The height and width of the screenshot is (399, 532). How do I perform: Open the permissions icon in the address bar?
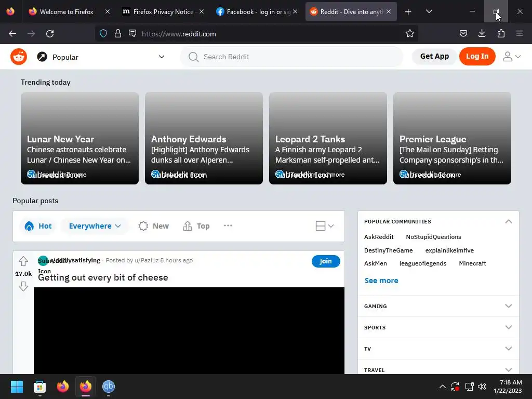(x=132, y=33)
